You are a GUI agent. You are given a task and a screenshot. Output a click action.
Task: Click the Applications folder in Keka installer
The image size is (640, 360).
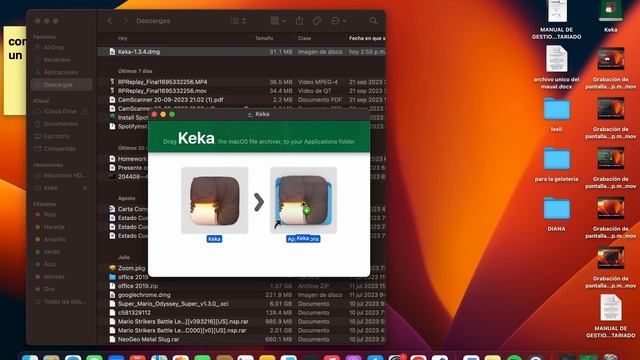click(303, 200)
